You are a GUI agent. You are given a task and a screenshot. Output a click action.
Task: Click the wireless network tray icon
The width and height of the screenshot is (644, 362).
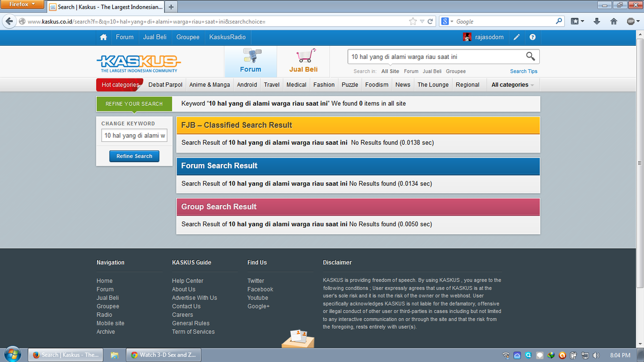click(506, 355)
